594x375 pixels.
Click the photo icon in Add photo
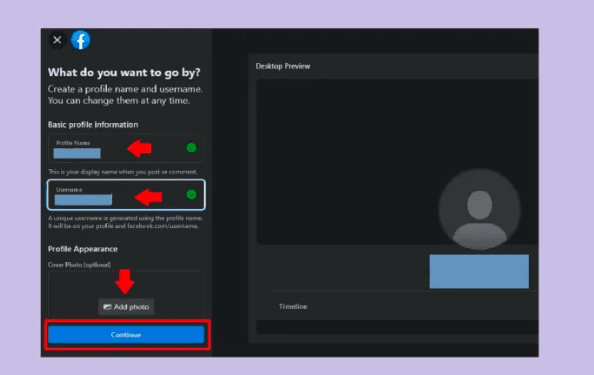click(x=108, y=307)
